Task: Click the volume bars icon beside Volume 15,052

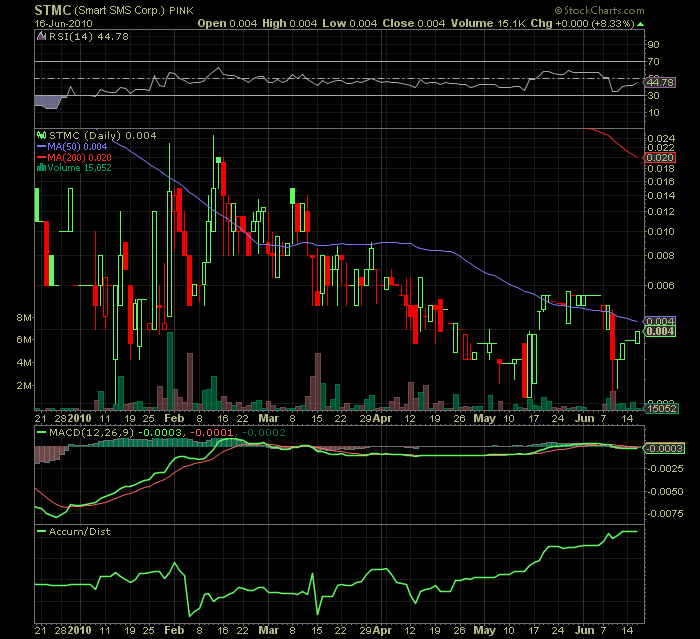Action: click(x=42, y=168)
